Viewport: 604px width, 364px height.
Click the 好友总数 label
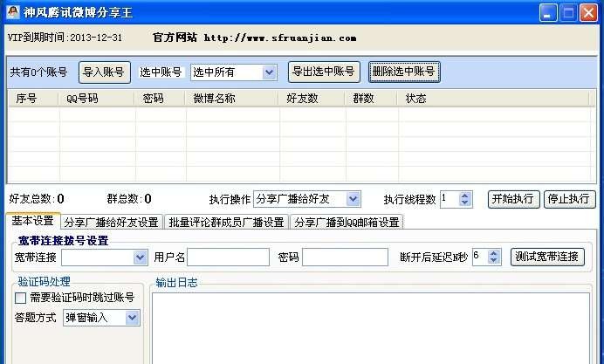pos(31,199)
